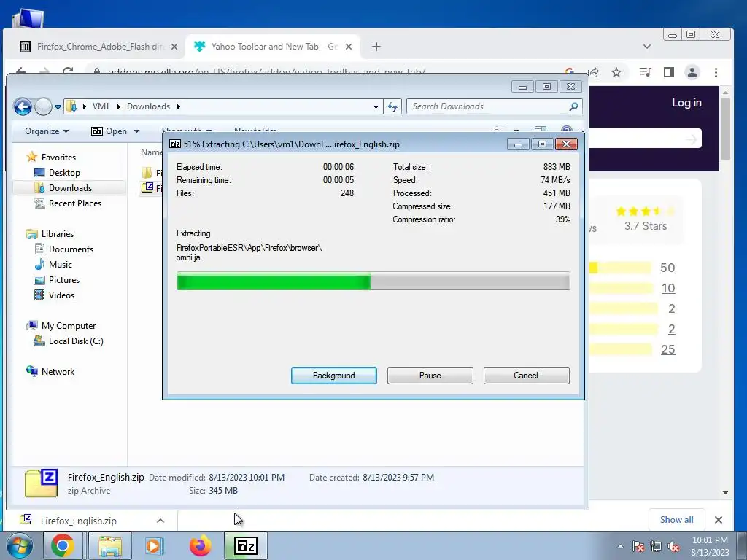Open Chrome profile avatar
The width and height of the screenshot is (747, 560).
tap(692, 72)
